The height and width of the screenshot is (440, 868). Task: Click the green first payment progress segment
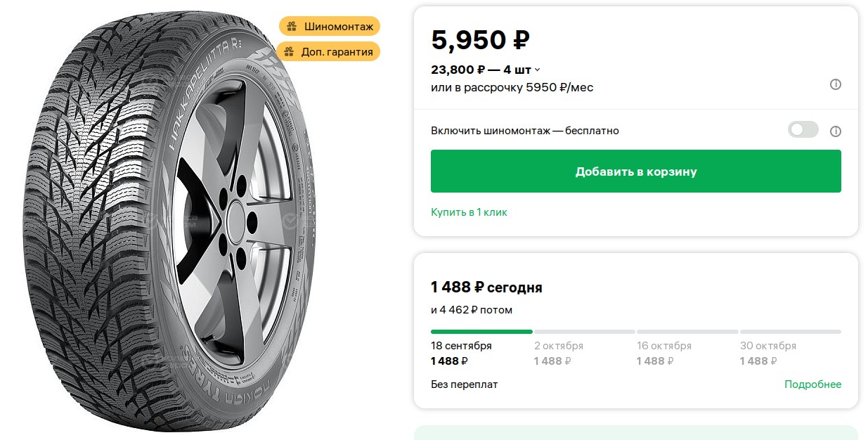pos(481,332)
